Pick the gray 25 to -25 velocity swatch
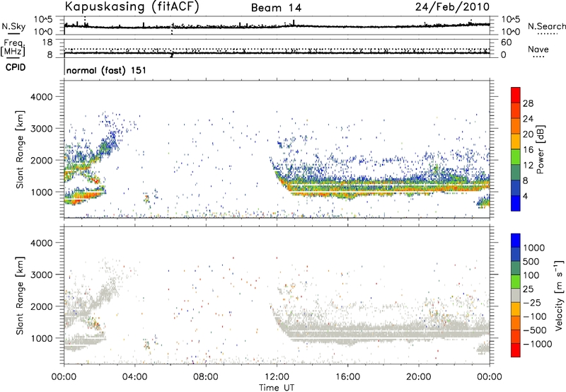Screen dimensions: 566x392 tap(516, 295)
